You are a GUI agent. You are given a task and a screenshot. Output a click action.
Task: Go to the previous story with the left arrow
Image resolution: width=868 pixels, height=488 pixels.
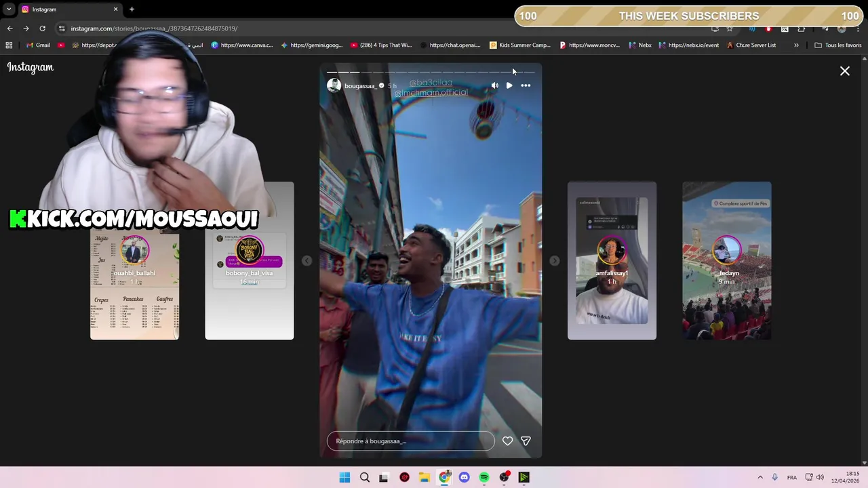point(307,261)
